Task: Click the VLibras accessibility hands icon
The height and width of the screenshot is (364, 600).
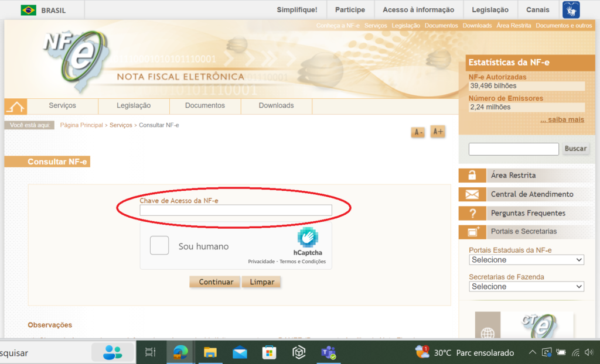Action: [571, 10]
